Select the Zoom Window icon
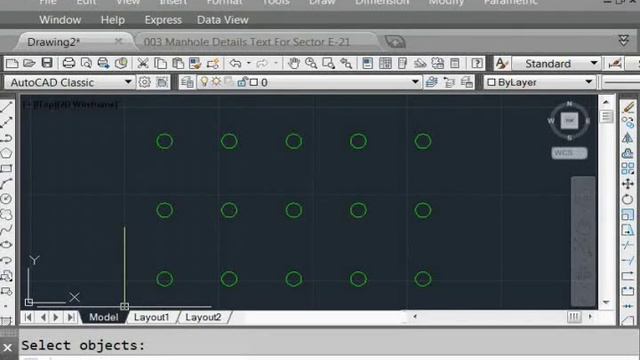This screenshot has height=360, width=640. click(328, 63)
